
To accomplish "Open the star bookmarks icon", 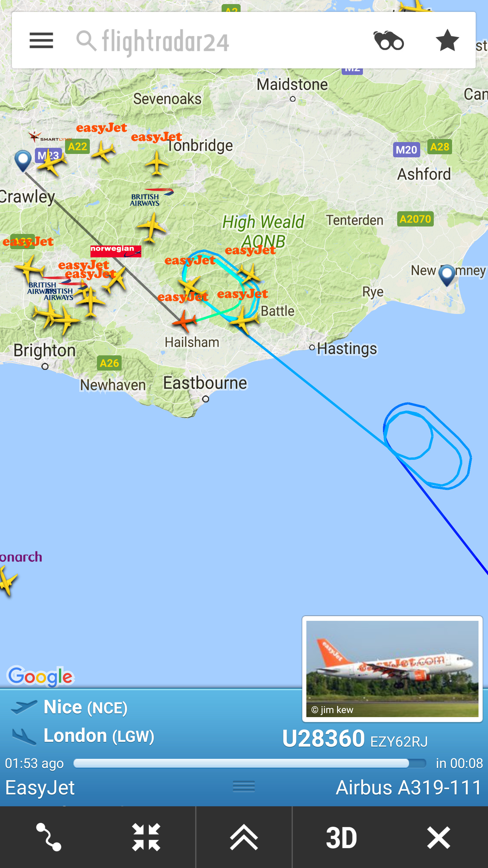I will coord(447,40).
